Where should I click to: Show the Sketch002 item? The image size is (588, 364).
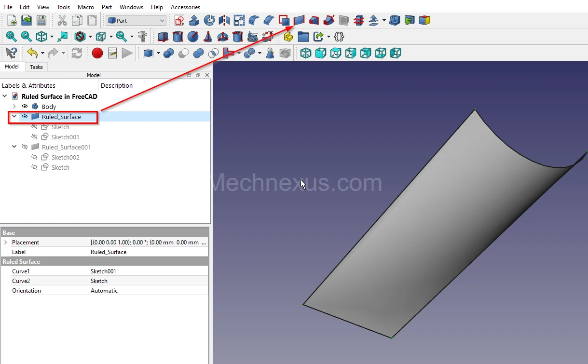click(x=34, y=157)
